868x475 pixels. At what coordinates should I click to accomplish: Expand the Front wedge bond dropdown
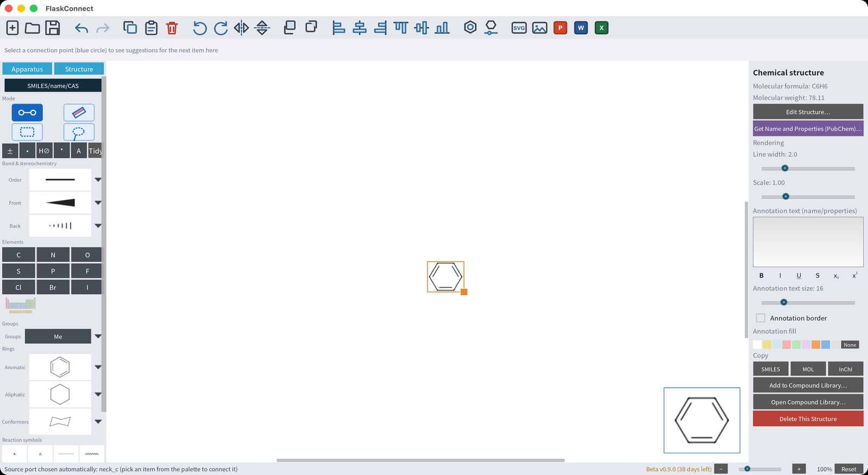98,202
